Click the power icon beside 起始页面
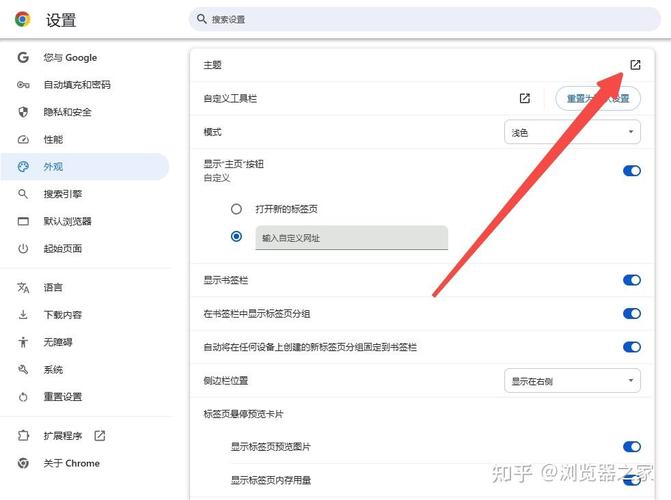 point(23,249)
